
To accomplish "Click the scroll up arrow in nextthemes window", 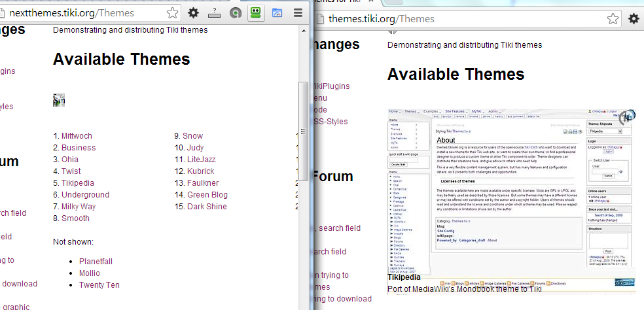I will pos(304,31).
